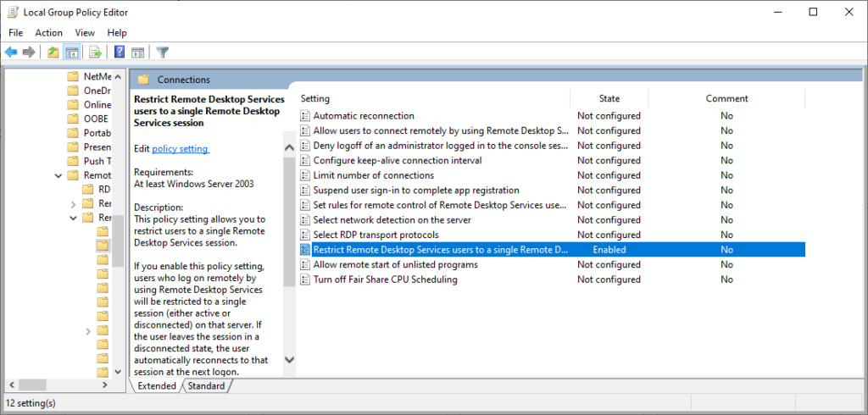
Task: Click the Forward arrow in the toolbar
Action: [29, 53]
